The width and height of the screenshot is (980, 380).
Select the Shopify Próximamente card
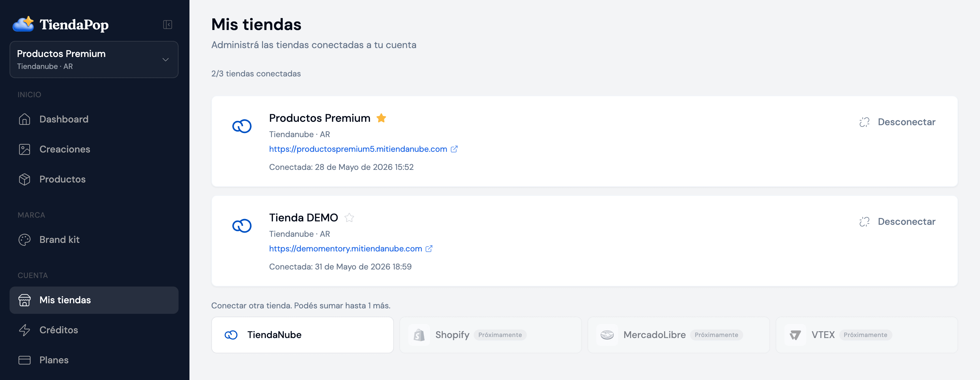(x=490, y=335)
